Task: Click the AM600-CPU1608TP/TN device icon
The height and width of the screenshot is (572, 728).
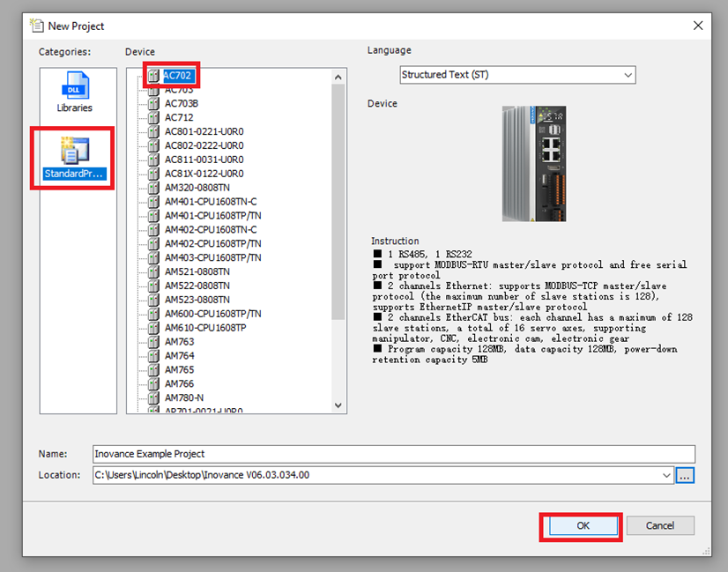Action: [x=153, y=314]
